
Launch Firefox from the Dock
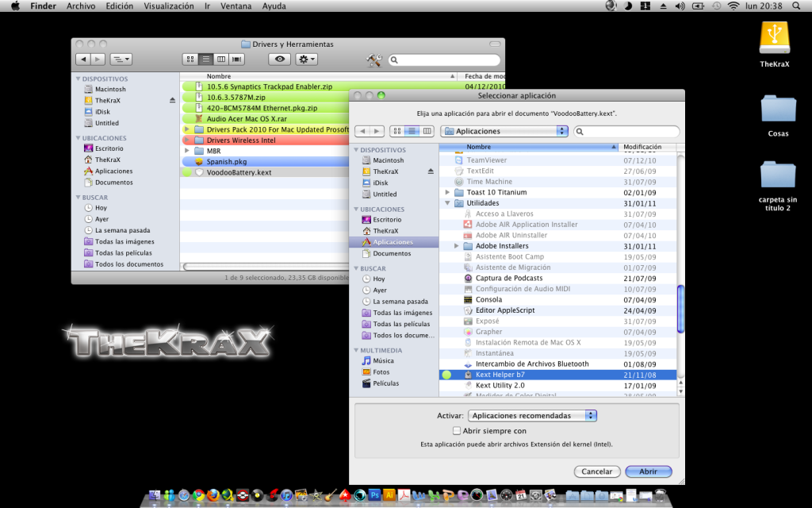point(213,495)
